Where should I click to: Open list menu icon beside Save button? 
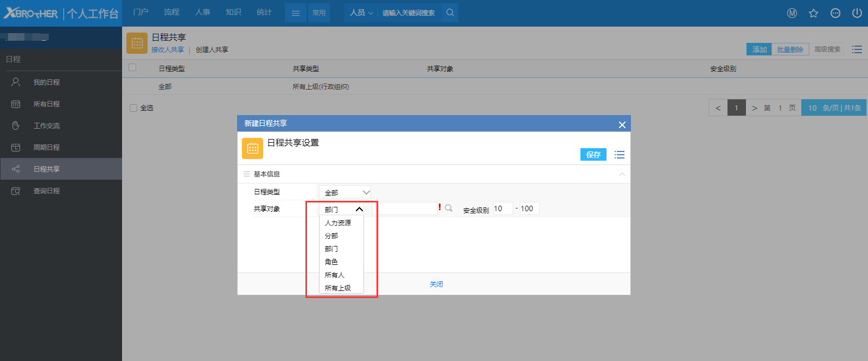click(620, 155)
